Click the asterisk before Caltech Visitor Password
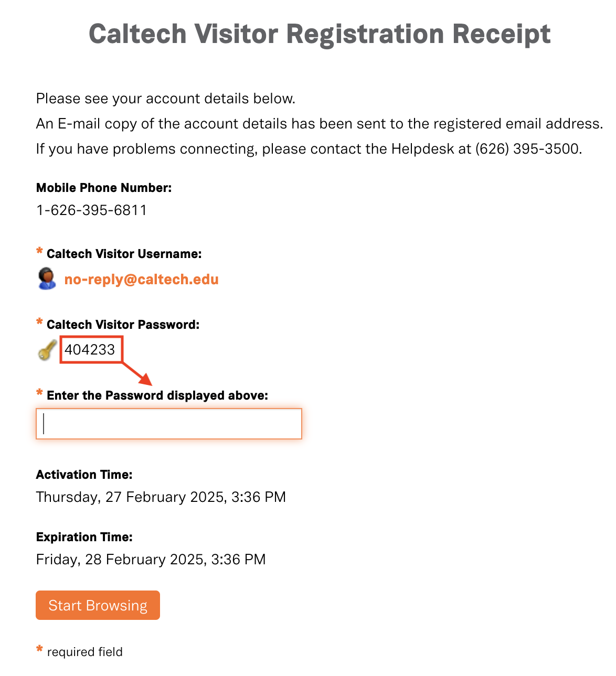 [39, 322]
